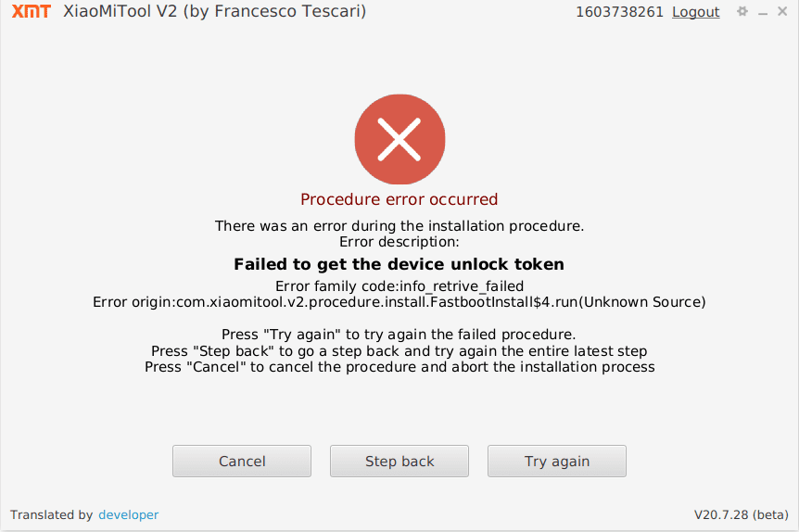The width and height of the screenshot is (799, 532).
Task: Click the XiaoMiTool V2 window title
Action: pyautogui.click(x=215, y=12)
